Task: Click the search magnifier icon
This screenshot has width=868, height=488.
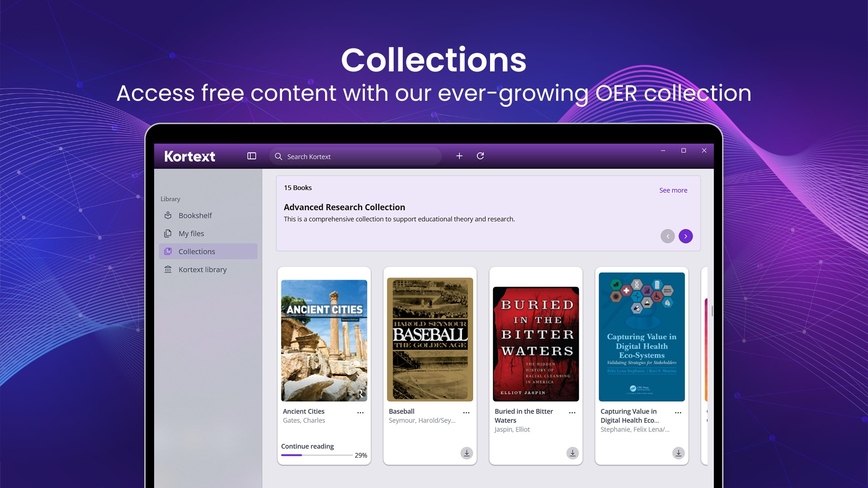Action: (x=279, y=156)
